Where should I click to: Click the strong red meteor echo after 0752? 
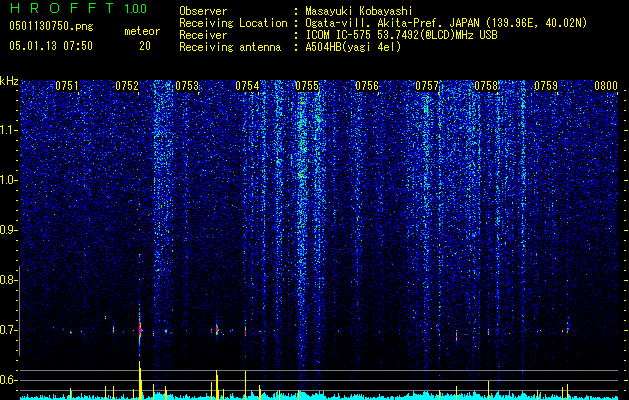coord(140,330)
